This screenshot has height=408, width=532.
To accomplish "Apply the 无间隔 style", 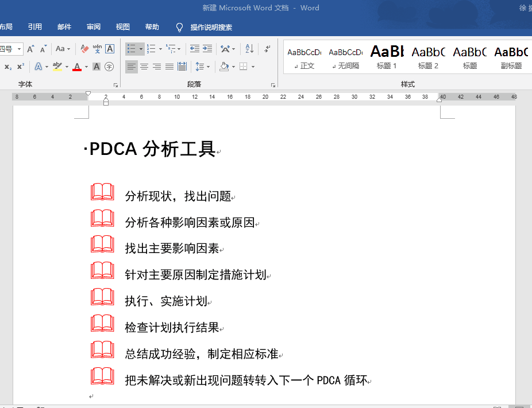I will [345, 57].
